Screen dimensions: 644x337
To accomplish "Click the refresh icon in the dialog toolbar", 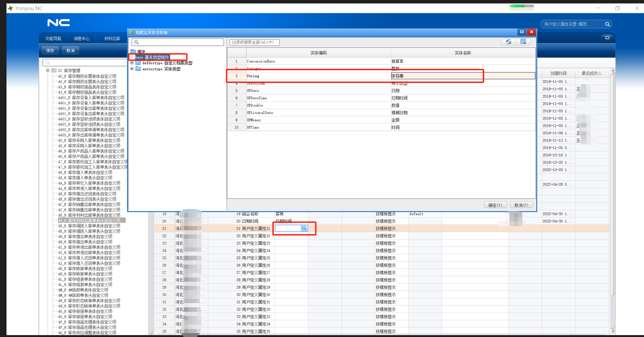I will coord(509,42).
